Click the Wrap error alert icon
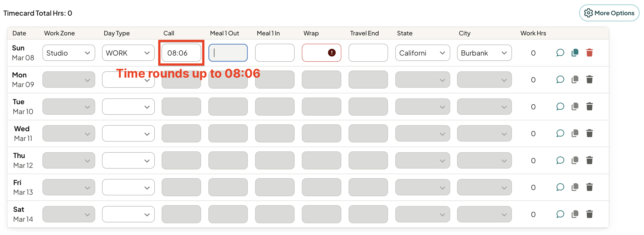The width and height of the screenshot is (644, 235). pyautogui.click(x=331, y=53)
